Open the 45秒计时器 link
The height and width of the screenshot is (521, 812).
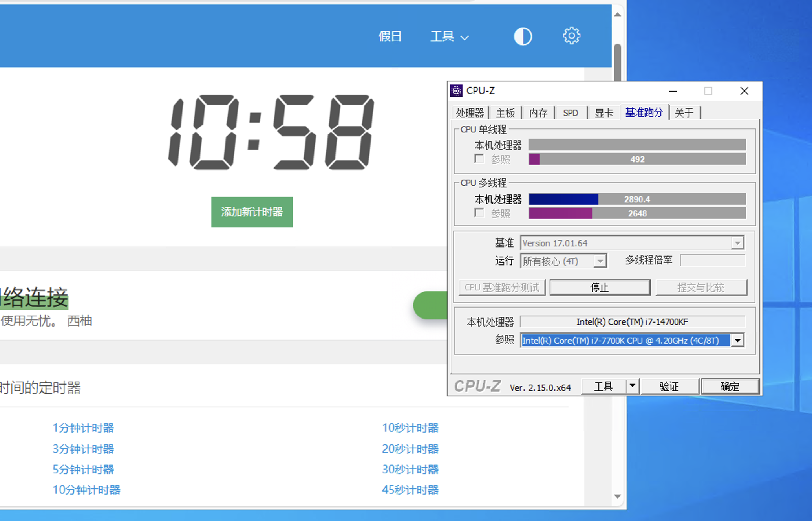[410, 490]
